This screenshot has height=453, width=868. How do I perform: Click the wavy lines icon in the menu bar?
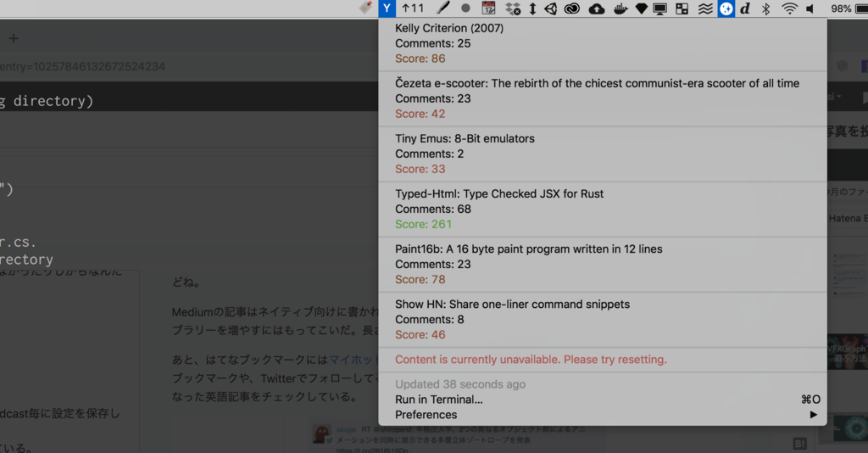705,8
